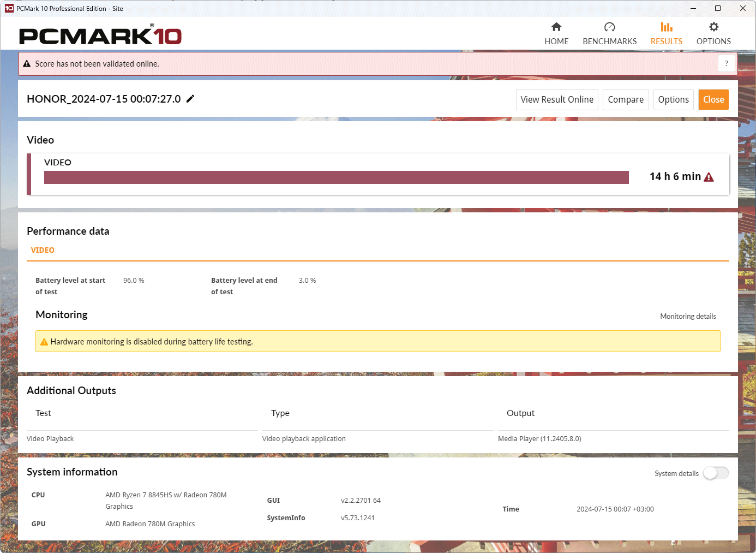This screenshot has height=553, width=756.
Task: Switch to the RESULTS section
Action: coord(666,34)
